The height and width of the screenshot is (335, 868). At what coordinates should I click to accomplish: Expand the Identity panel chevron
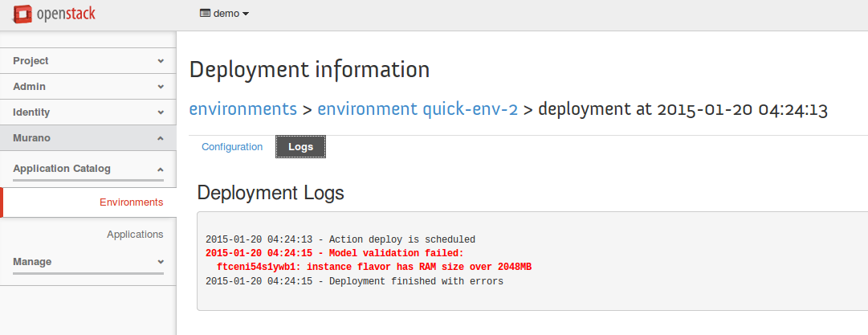tap(161, 112)
